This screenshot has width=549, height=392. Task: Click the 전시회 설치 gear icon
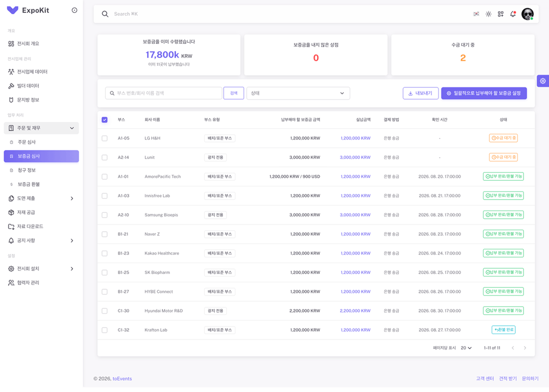click(x=11, y=269)
